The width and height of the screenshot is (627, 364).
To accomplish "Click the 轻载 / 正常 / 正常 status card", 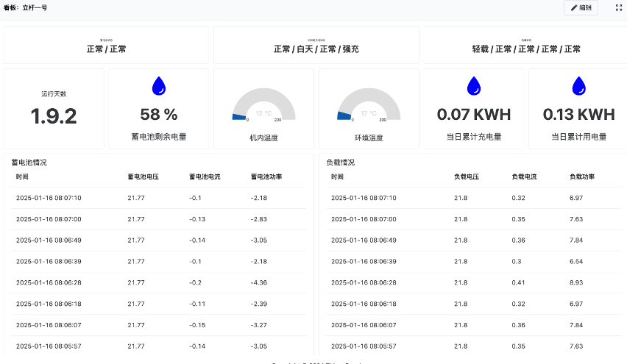I will click(x=525, y=45).
